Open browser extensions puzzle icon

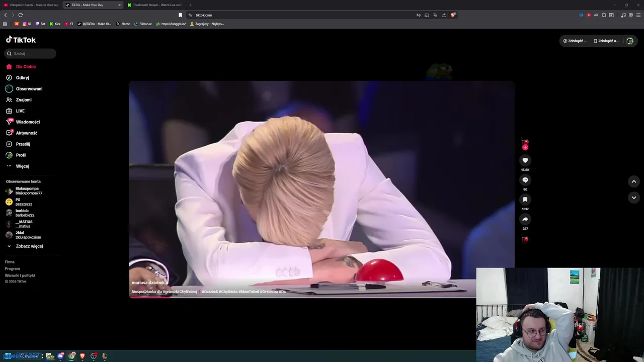click(604, 15)
